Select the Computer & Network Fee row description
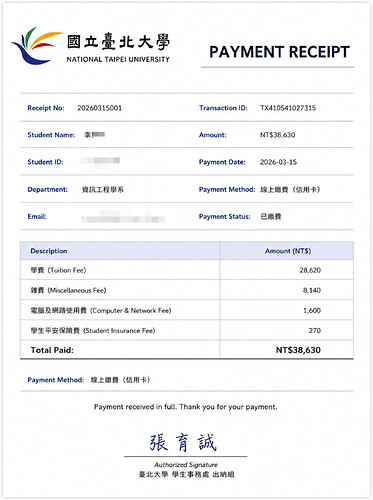This screenshot has width=373, height=500. [101, 311]
